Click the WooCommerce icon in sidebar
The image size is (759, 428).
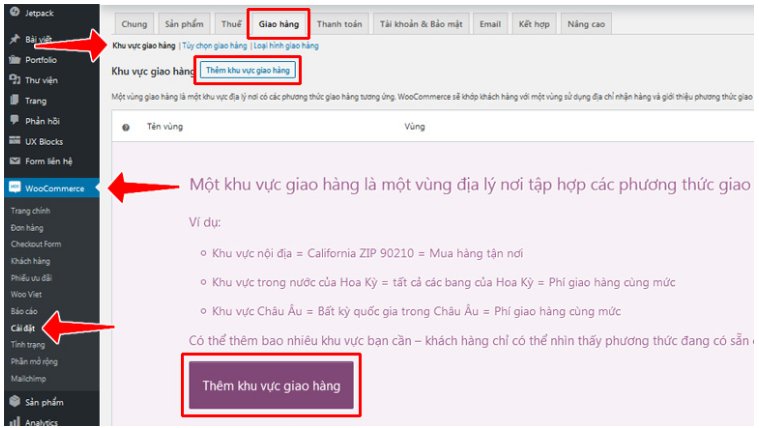pyautogui.click(x=14, y=188)
